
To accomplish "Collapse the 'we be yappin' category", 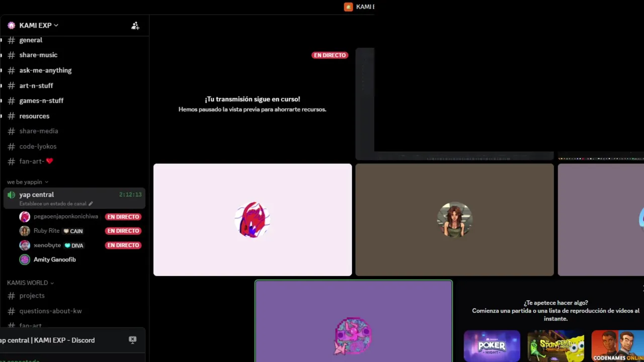I will point(28,182).
